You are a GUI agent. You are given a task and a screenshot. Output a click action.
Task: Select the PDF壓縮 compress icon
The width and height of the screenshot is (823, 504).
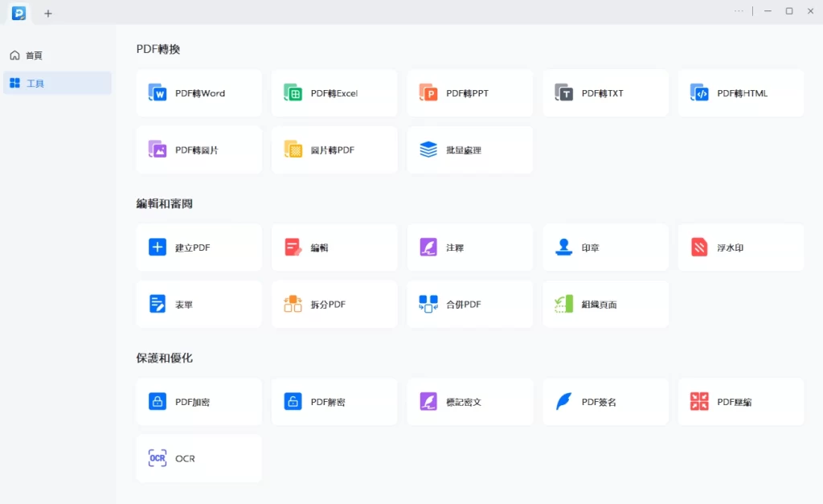[699, 402]
